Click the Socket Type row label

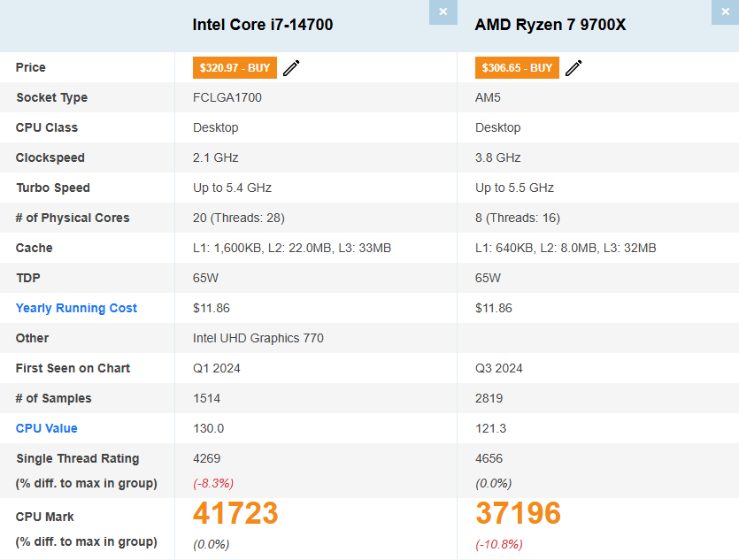pyautogui.click(x=52, y=97)
